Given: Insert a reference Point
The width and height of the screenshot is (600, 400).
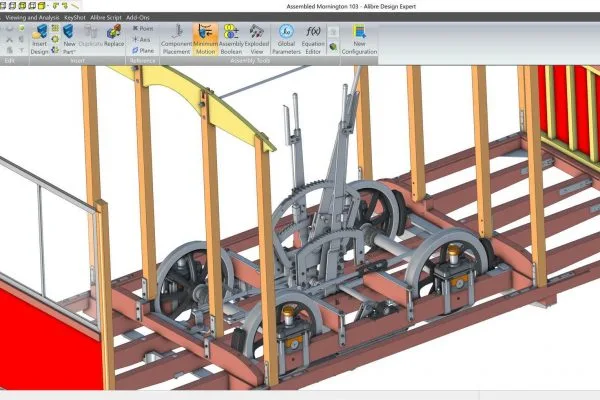Looking at the screenshot, I should pyautogui.click(x=143, y=28).
